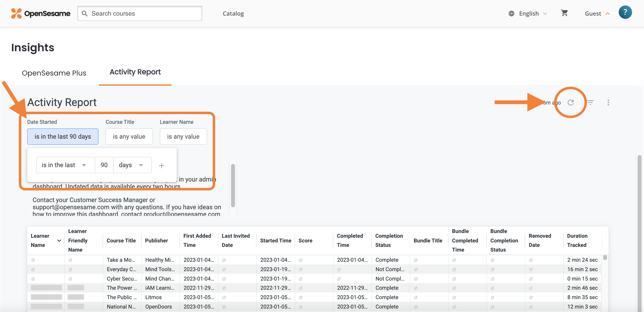Switch to the OpenSesame Plus tab
The width and height of the screenshot is (644, 312).
pyautogui.click(x=54, y=73)
